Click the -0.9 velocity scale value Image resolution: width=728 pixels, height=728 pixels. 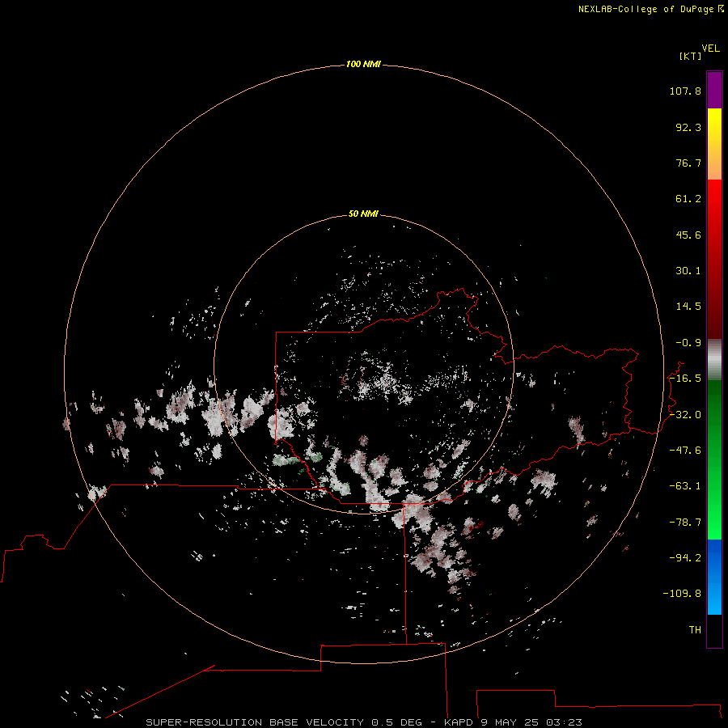click(688, 343)
